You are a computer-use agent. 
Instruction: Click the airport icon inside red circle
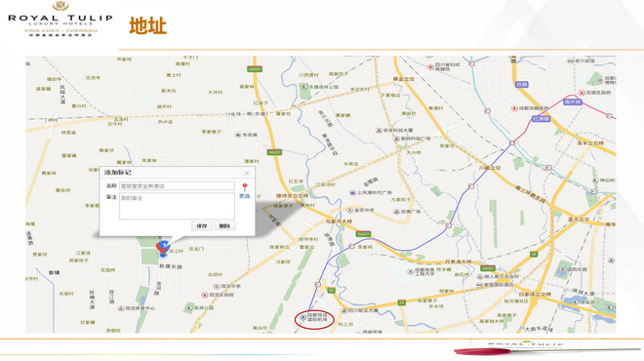click(303, 317)
